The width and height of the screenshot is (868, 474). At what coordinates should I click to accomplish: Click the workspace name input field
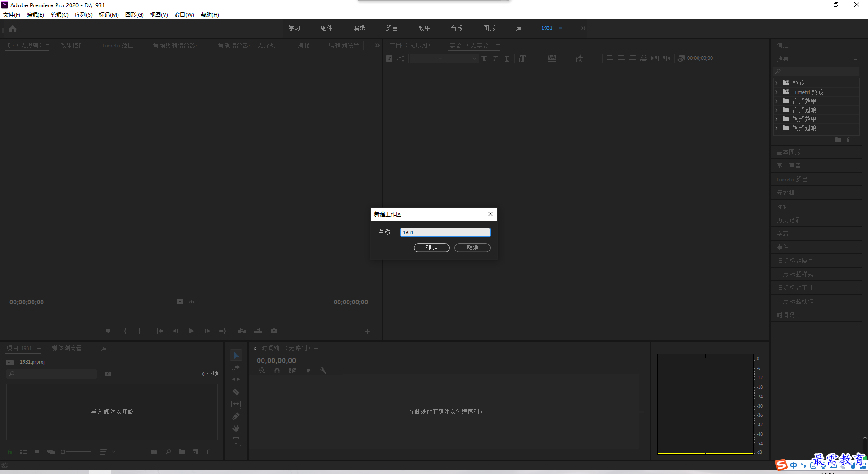[445, 232]
